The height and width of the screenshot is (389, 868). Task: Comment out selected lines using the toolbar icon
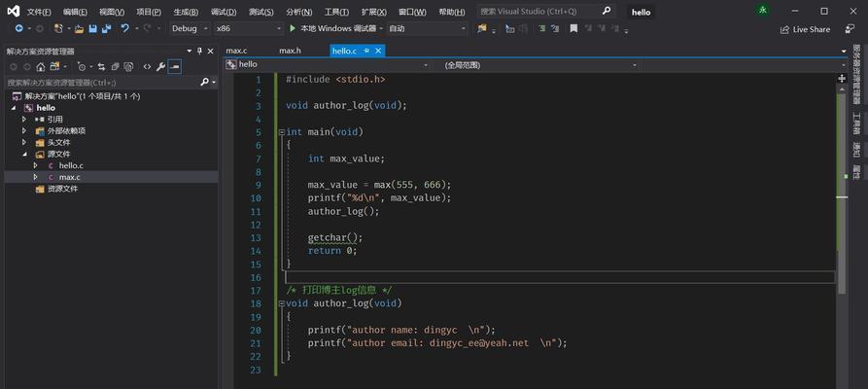point(542,28)
